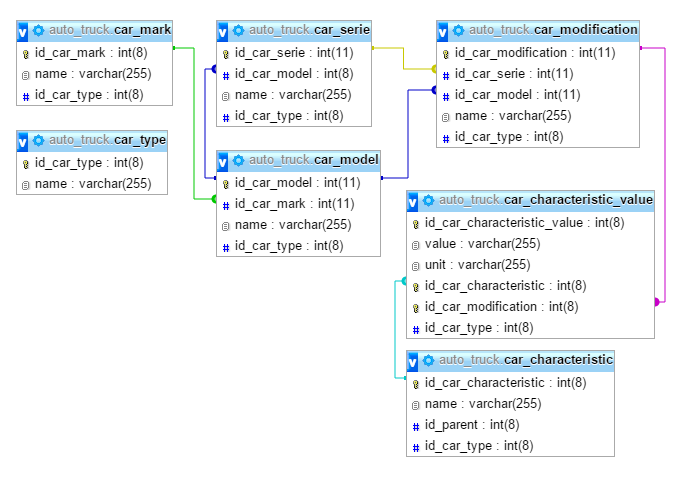Collapse the car_characteristic_value table with its V toggle

[x=412, y=201]
